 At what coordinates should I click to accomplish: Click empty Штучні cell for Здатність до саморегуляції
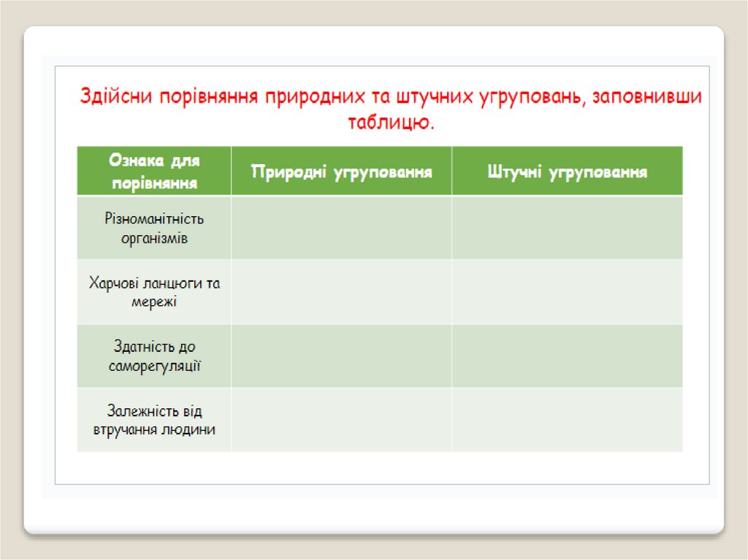pos(567,356)
